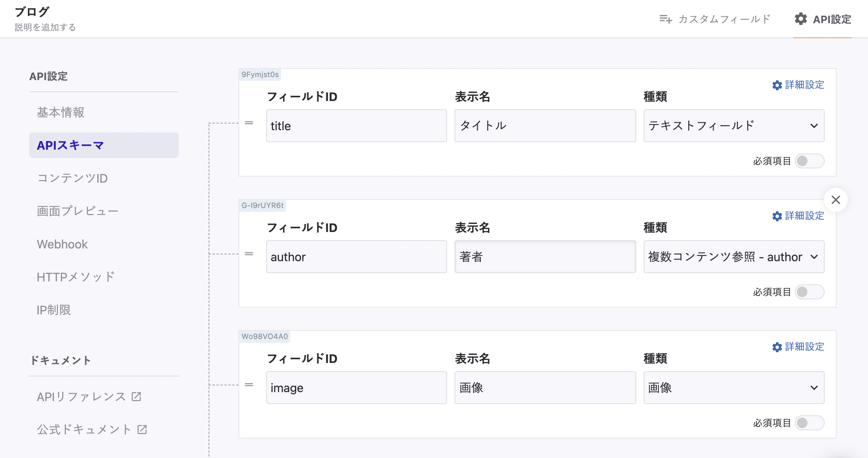The height and width of the screenshot is (458, 868).
Task: Open 画像 type dropdown for image field
Action: pos(734,388)
